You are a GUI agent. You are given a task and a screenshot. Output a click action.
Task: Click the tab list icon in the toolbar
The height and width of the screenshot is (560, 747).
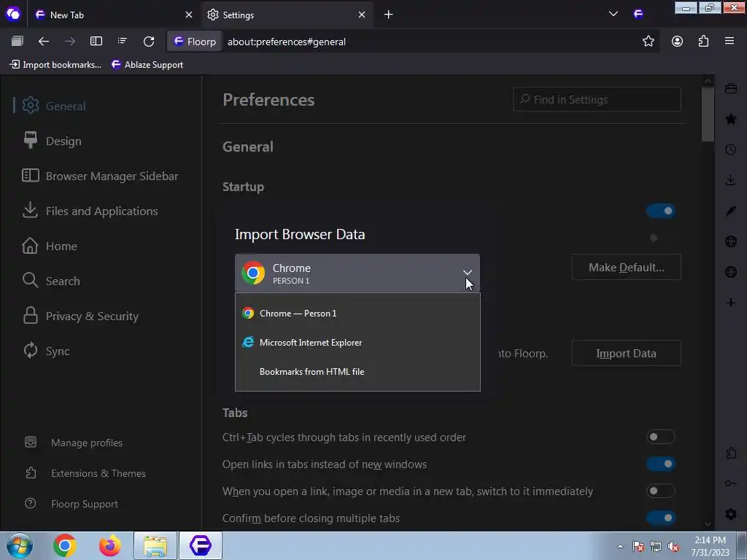click(123, 42)
